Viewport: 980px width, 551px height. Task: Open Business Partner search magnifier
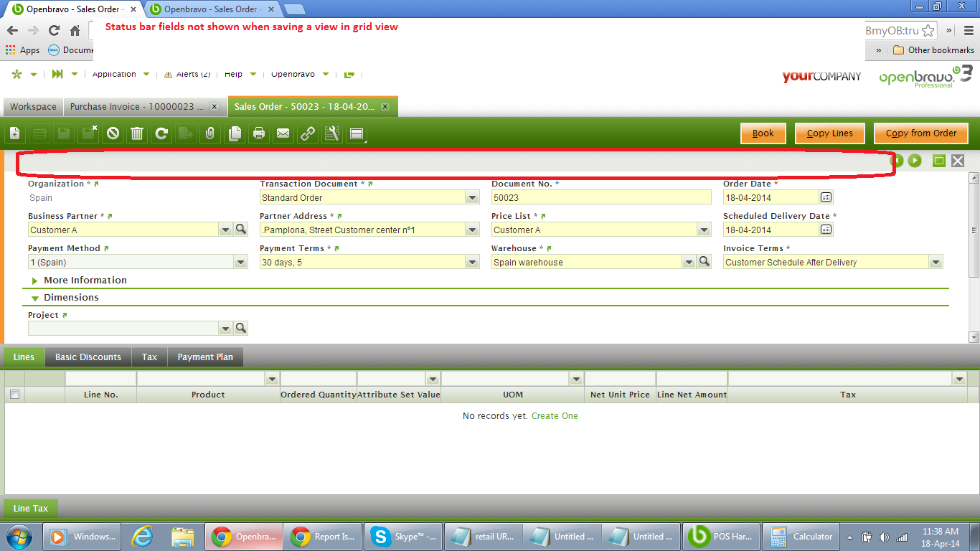(241, 230)
